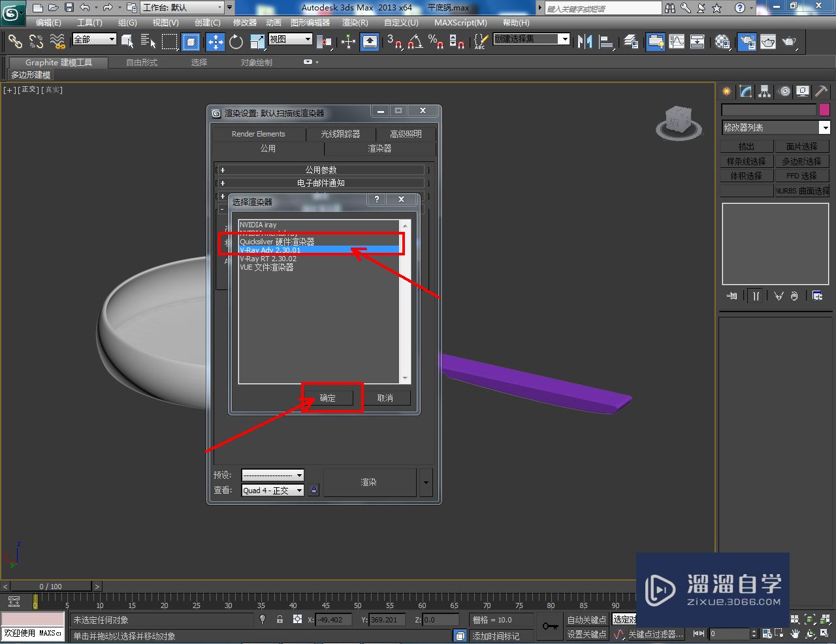
Task: Toggle Window/Crossing selection mode
Action: (191, 42)
